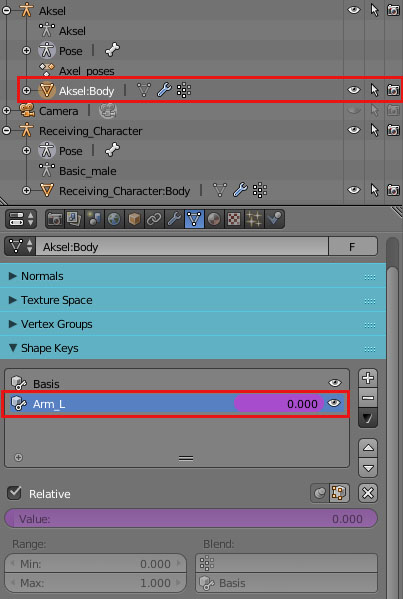Toggle Aksel:Body viewport visibility eye
Image resolution: width=403 pixels, height=599 pixels.
click(353, 90)
